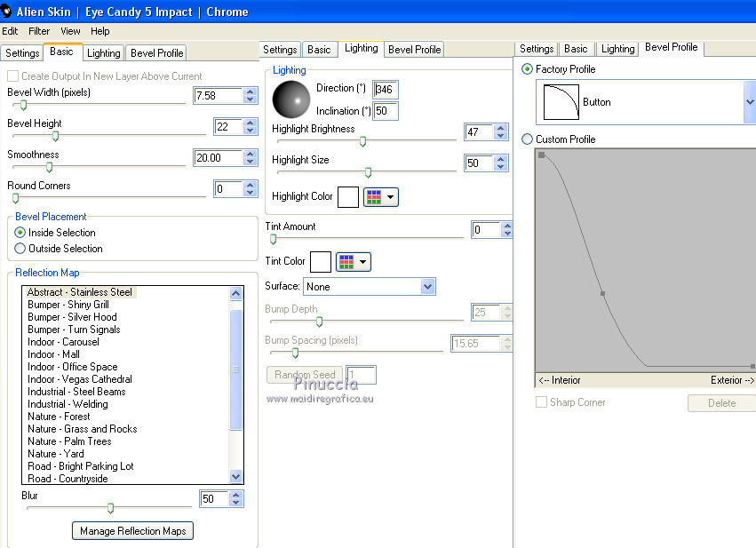This screenshot has height=548, width=756.
Task: Decrease Round Corners spinner down arrow
Action: pos(250,193)
